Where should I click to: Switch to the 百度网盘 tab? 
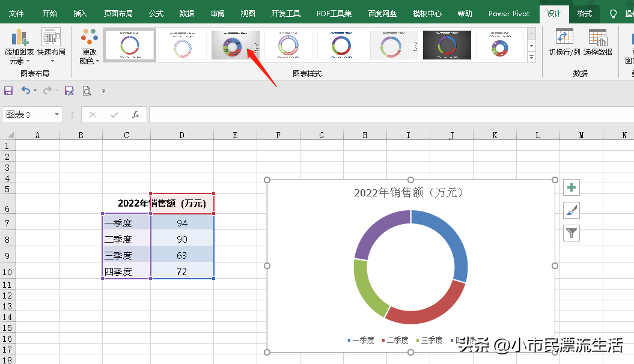coord(382,14)
